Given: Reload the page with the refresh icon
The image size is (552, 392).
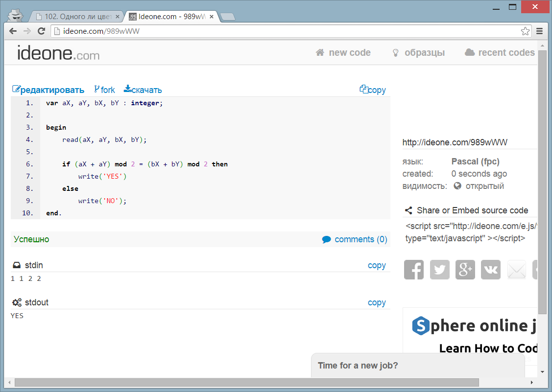Looking at the screenshot, I should tap(41, 31).
